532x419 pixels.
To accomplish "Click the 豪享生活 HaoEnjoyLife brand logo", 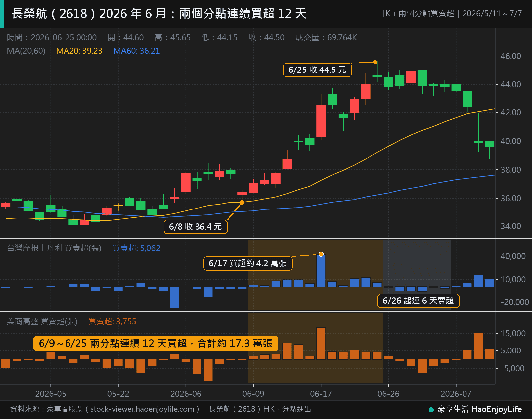I will tap(475, 409).
